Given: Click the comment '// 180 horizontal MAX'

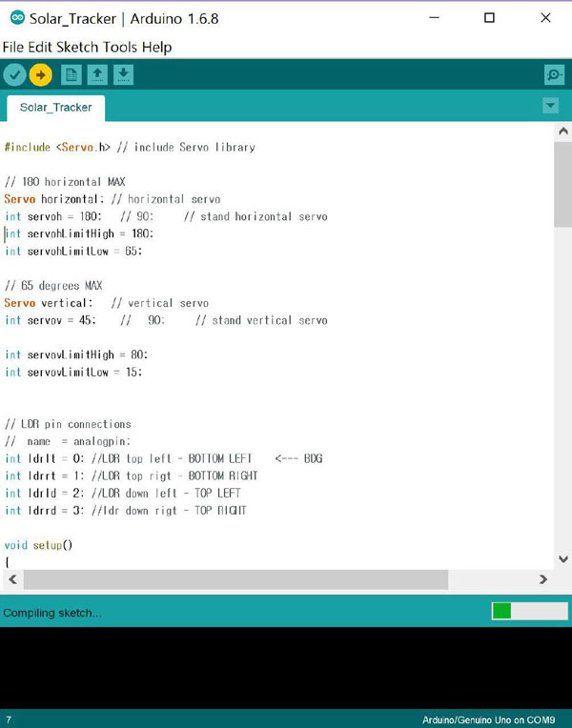Looking at the screenshot, I should tap(65, 182).
